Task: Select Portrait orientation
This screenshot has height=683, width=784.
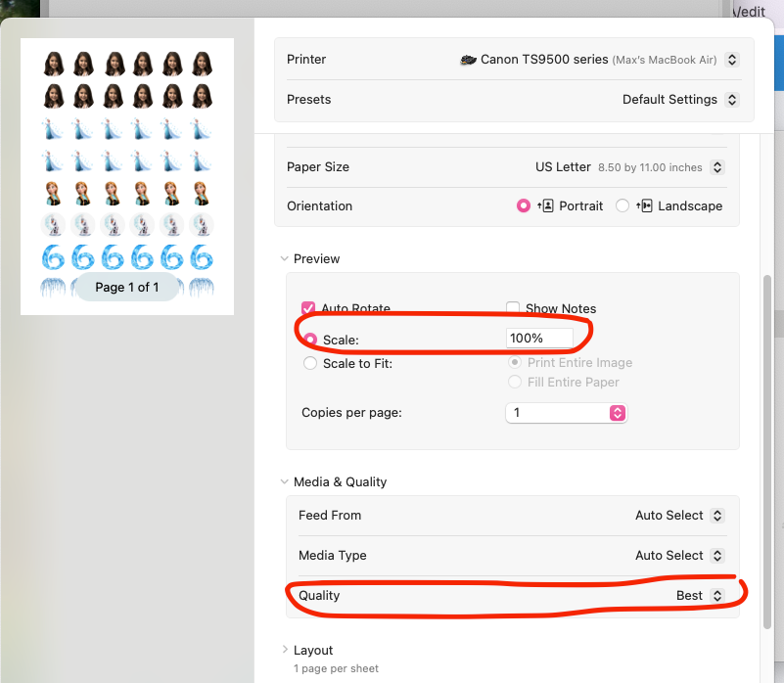Action: point(524,206)
